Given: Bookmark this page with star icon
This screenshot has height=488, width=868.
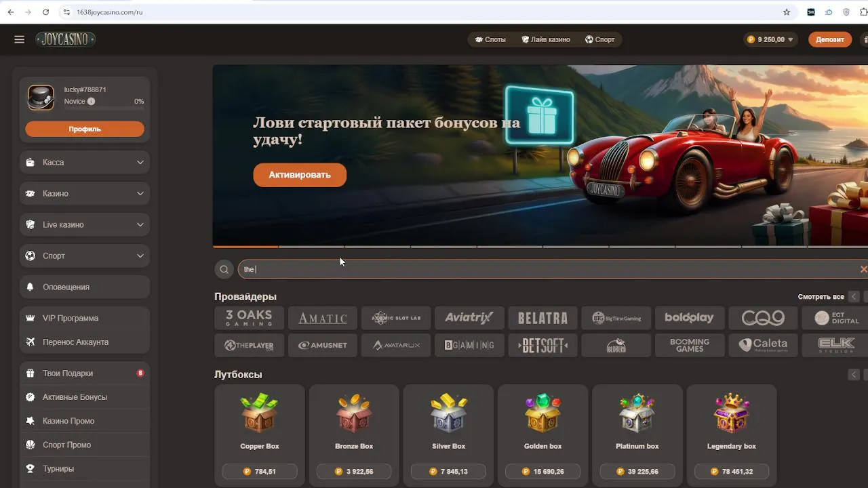Looking at the screenshot, I should point(787,12).
